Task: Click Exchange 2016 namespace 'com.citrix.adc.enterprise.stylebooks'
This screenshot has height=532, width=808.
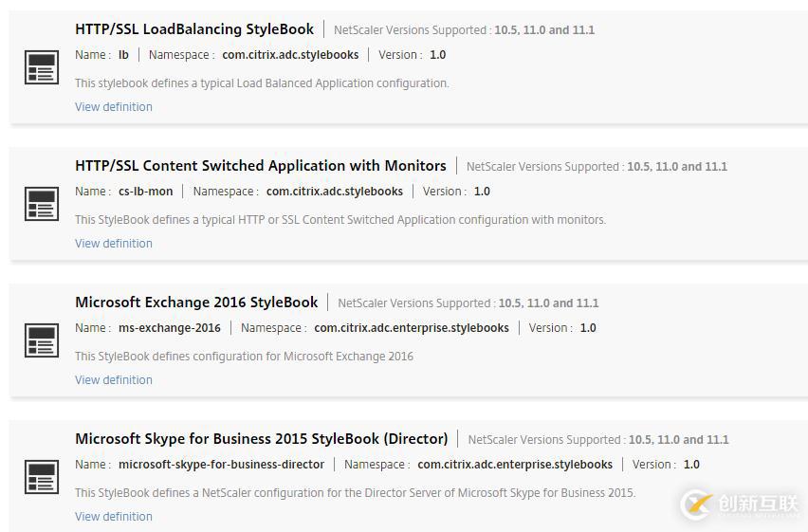Action: coord(412,328)
